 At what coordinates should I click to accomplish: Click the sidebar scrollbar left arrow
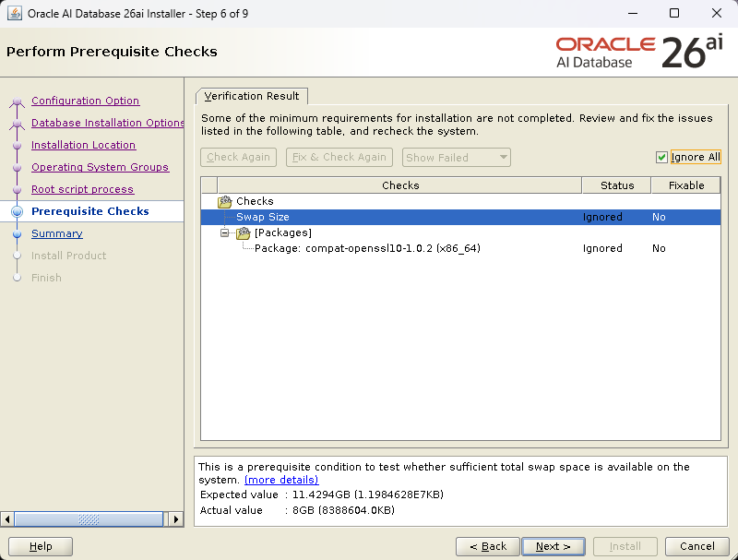pos(6,519)
